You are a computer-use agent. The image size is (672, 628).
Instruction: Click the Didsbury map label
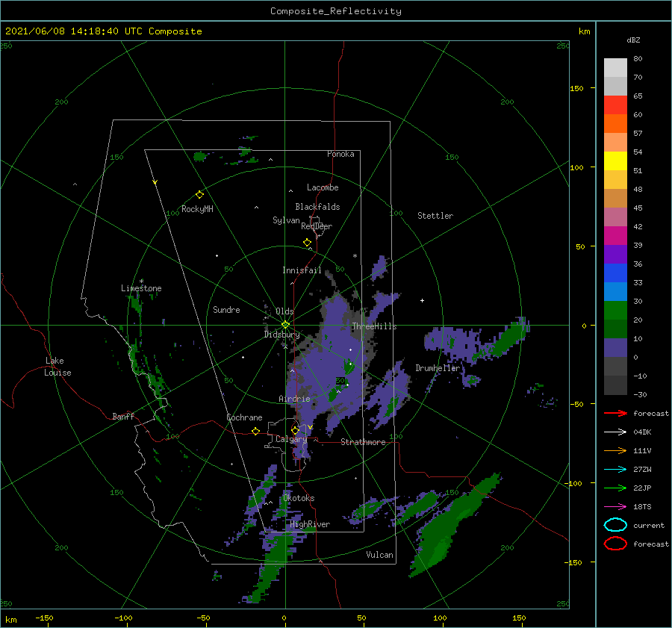coord(281,335)
